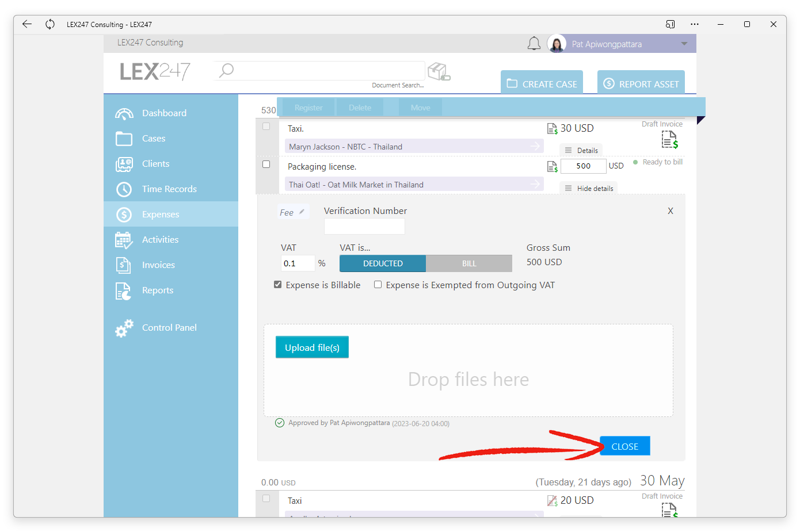Open the notifications bell

[534, 44]
